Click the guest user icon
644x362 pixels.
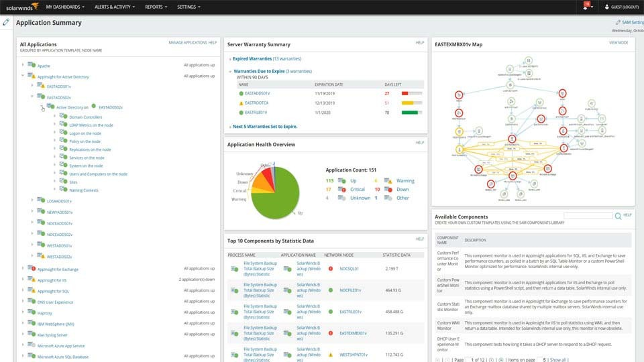click(x=606, y=7)
